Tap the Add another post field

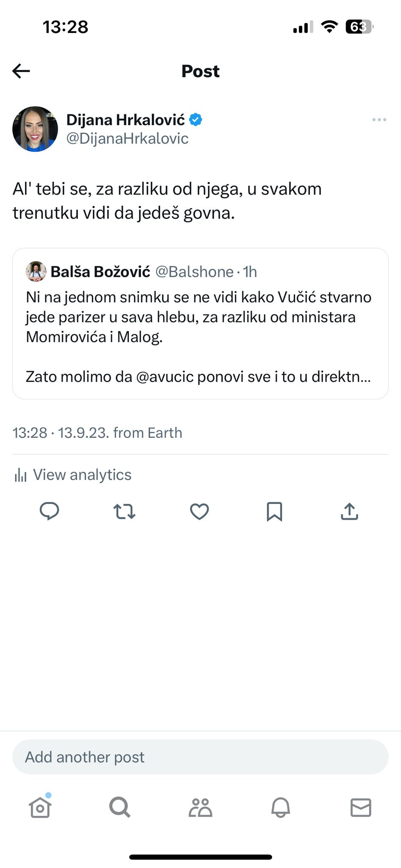(x=200, y=757)
